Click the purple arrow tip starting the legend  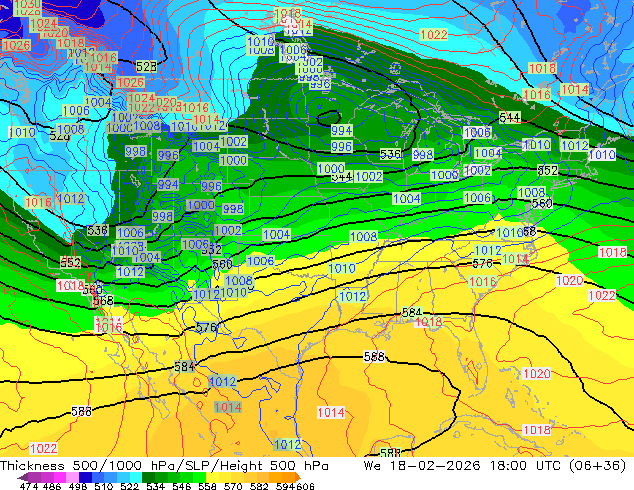point(22,477)
